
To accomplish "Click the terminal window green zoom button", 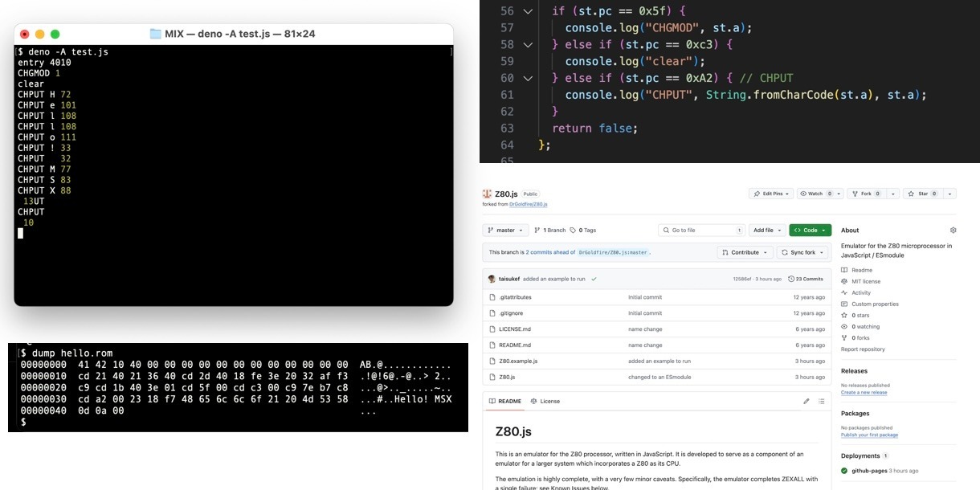I will tap(55, 35).
